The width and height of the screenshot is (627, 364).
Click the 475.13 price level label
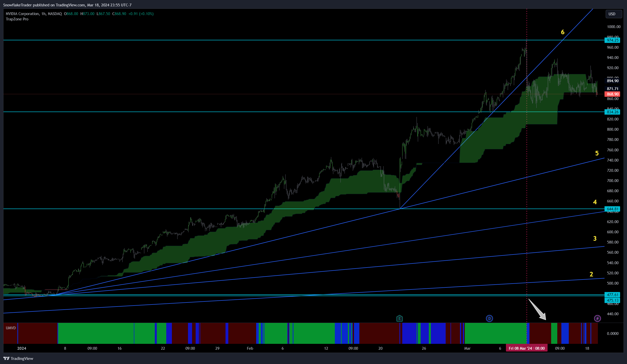coord(612,300)
